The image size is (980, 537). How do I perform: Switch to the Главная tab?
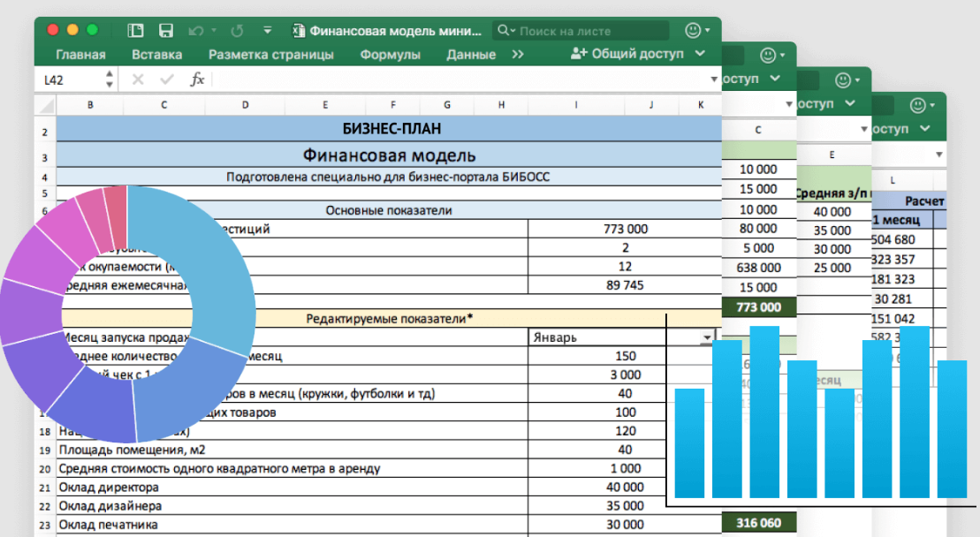pyautogui.click(x=80, y=55)
